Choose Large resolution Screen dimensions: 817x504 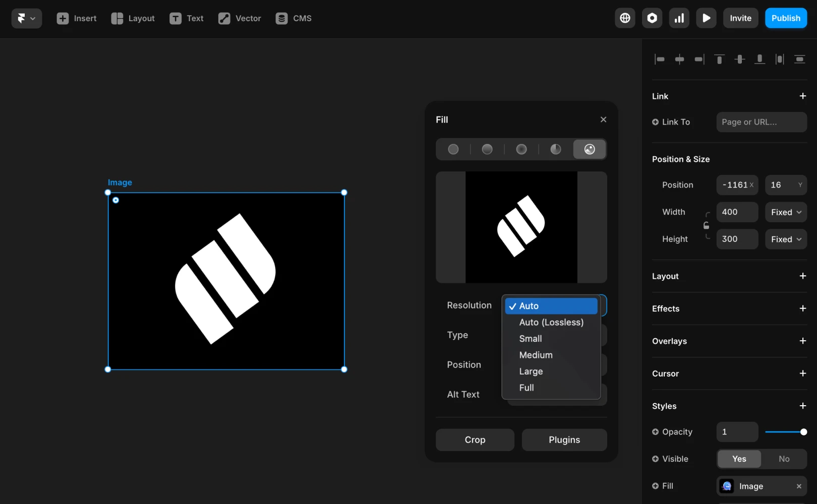pos(551,371)
